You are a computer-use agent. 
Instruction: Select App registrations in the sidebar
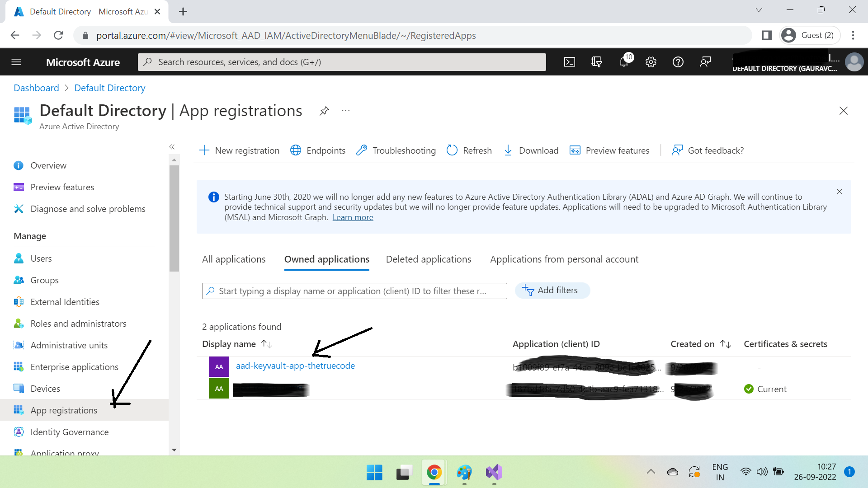84,410
